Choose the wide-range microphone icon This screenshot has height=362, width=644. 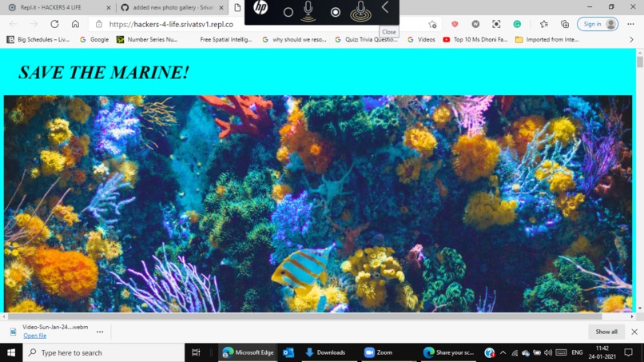point(360,11)
